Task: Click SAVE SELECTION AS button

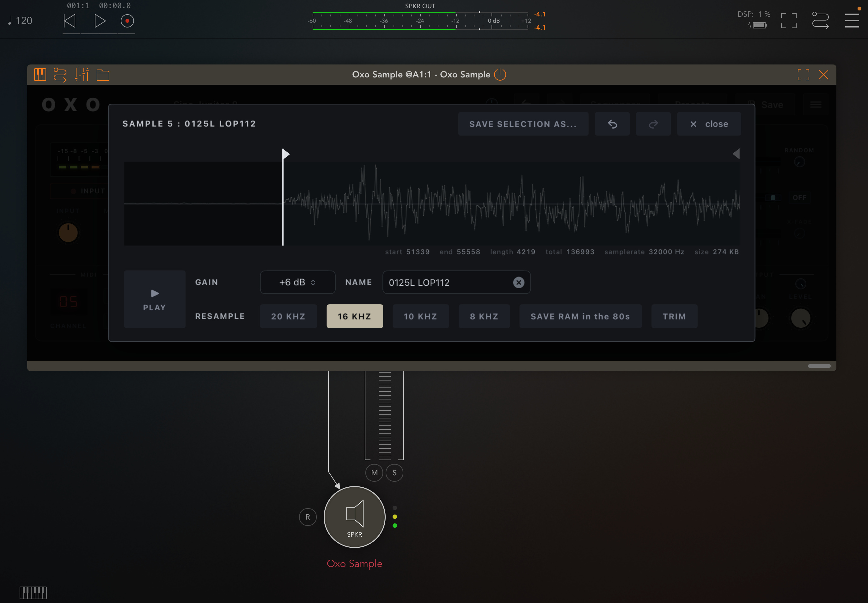Action: click(x=523, y=124)
